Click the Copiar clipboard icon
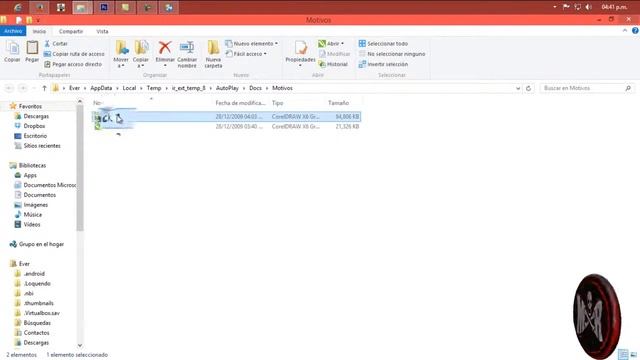 [12, 48]
